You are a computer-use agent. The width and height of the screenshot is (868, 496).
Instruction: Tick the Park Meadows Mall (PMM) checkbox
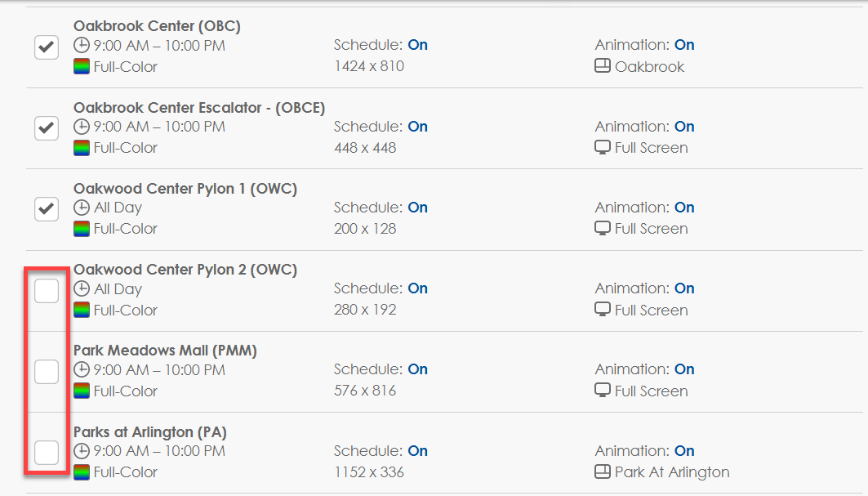[47, 371]
